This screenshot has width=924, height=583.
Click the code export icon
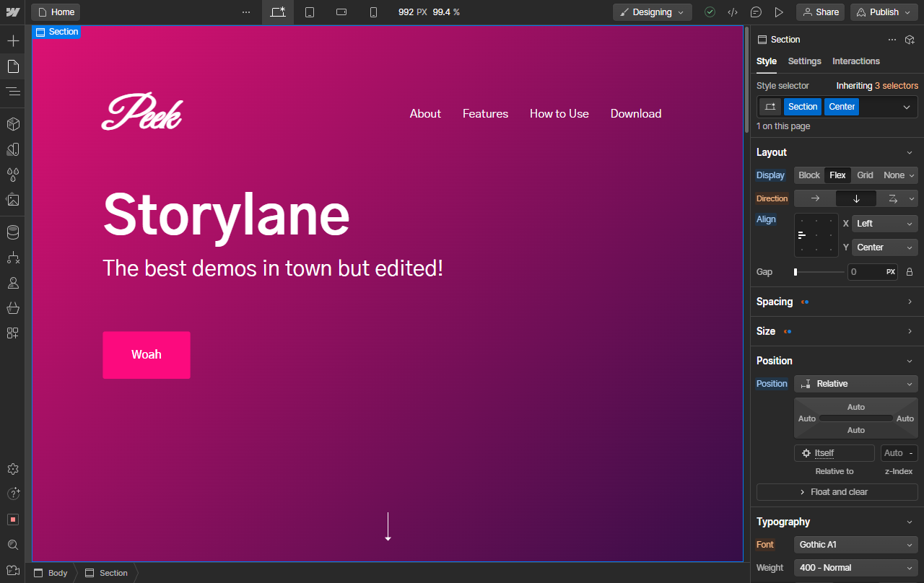733,12
